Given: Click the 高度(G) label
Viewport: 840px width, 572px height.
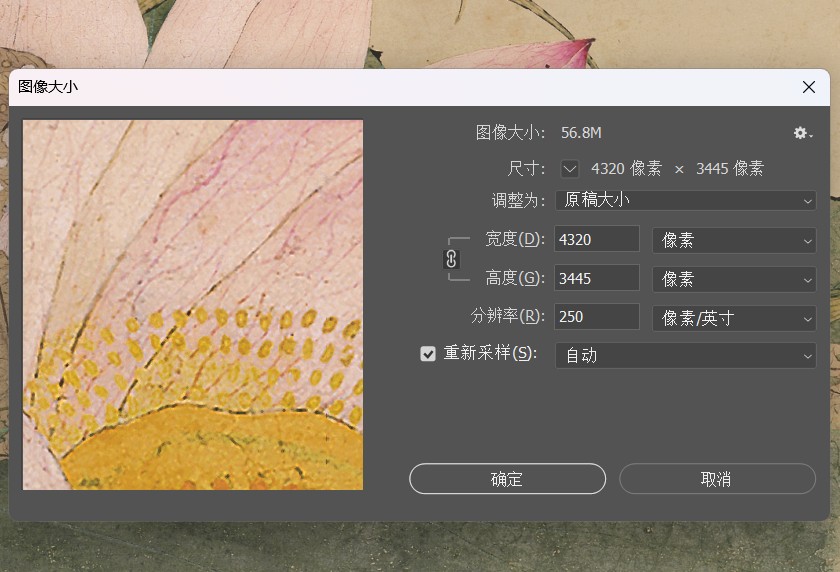Looking at the screenshot, I should coord(515,278).
